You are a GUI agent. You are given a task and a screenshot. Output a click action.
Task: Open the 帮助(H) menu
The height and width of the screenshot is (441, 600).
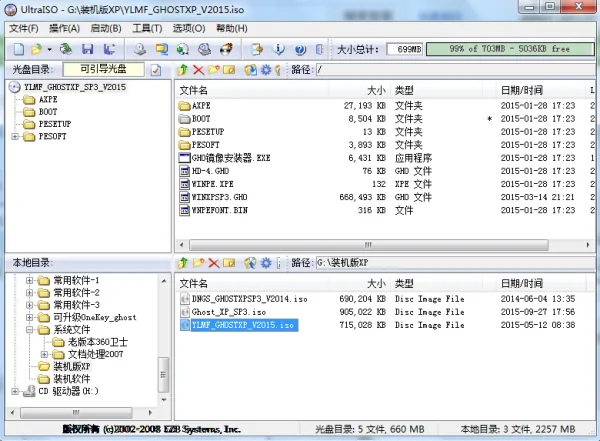click(232, 29)
